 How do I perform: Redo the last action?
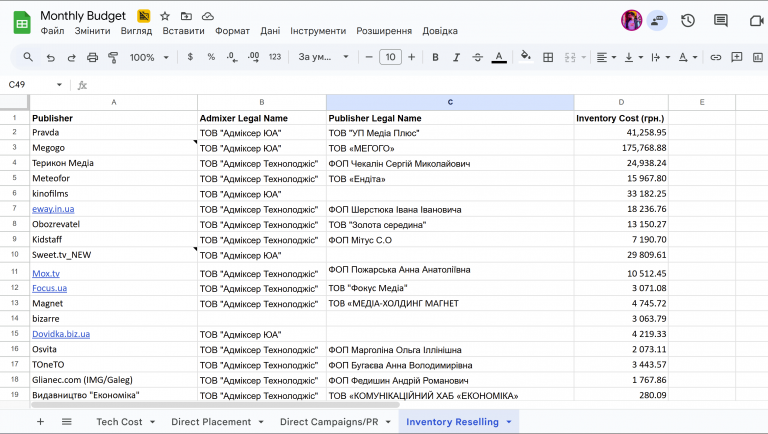coord(72,57)
